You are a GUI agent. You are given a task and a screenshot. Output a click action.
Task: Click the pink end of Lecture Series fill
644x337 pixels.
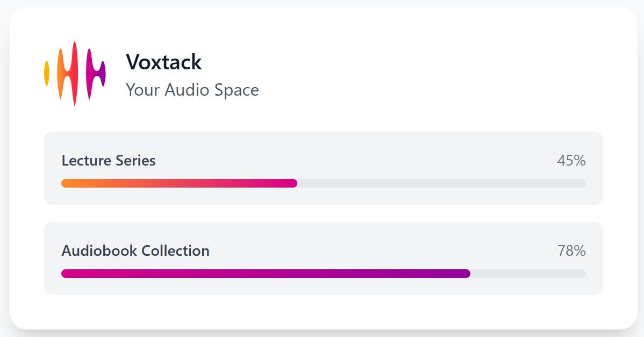point(292,183)
